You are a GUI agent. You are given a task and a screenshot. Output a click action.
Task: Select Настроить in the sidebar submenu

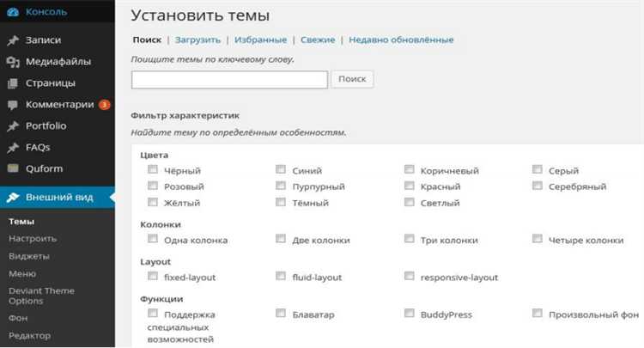click(x=33, y=239)
